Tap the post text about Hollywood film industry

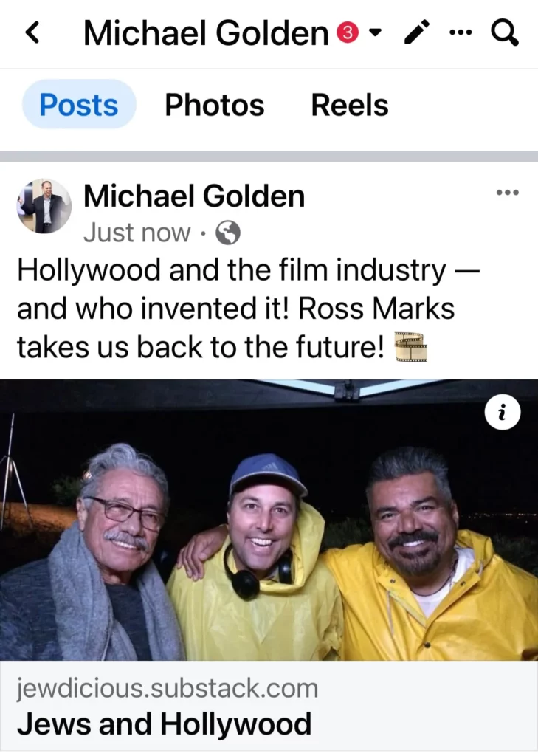click(x=248, y=308)
